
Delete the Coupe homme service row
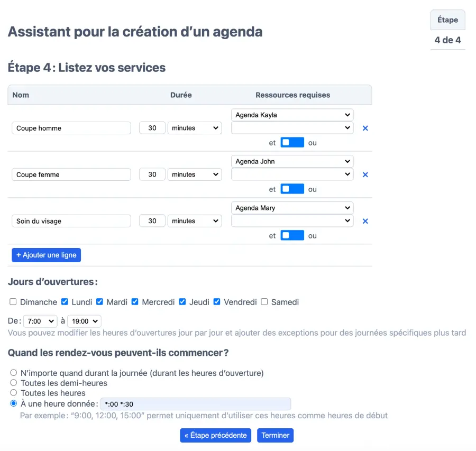(365, 128)
